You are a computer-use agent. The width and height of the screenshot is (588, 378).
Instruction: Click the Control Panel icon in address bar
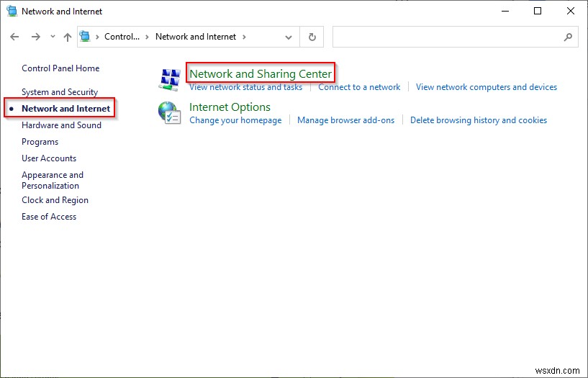[x=85, y=37]
